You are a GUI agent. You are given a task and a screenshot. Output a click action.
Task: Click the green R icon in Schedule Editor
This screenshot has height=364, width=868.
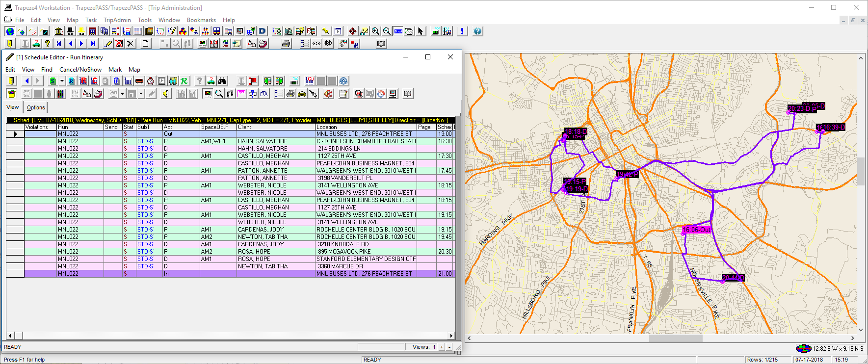[x=184, y=81]
